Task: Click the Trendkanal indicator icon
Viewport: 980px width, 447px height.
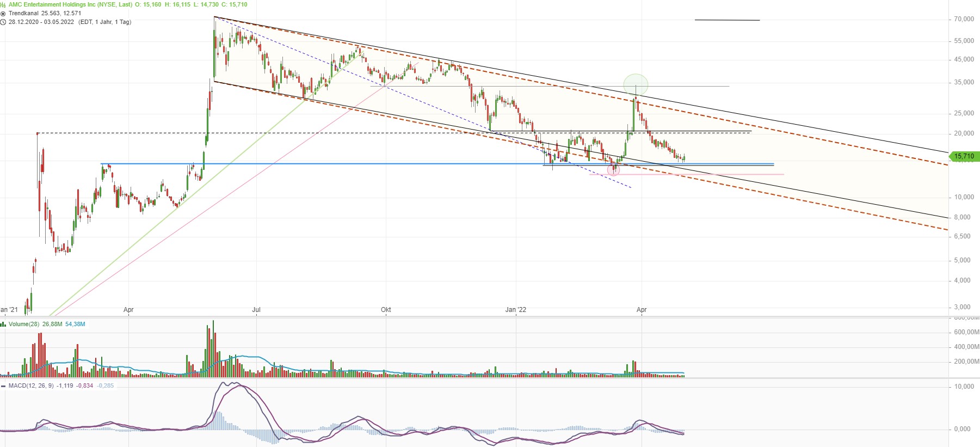Action: 3,13
